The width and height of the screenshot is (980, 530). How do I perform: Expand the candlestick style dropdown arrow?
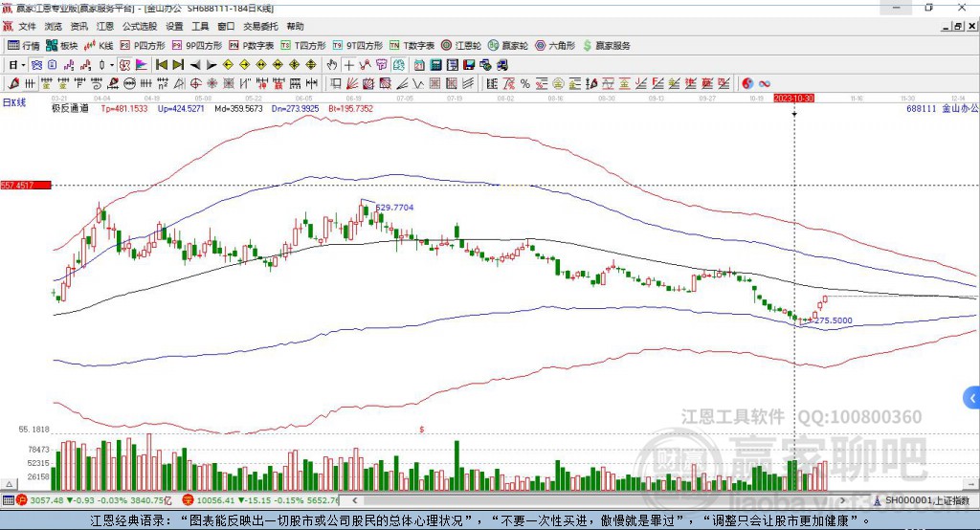click(112, 65)
